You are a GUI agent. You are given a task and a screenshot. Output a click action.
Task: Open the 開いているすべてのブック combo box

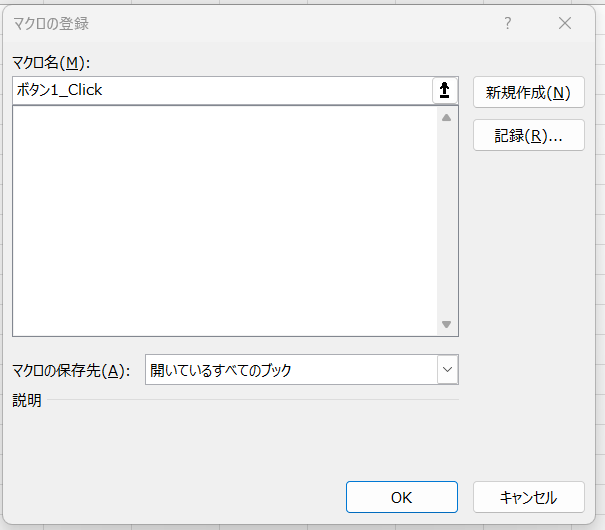click(290, 370)
